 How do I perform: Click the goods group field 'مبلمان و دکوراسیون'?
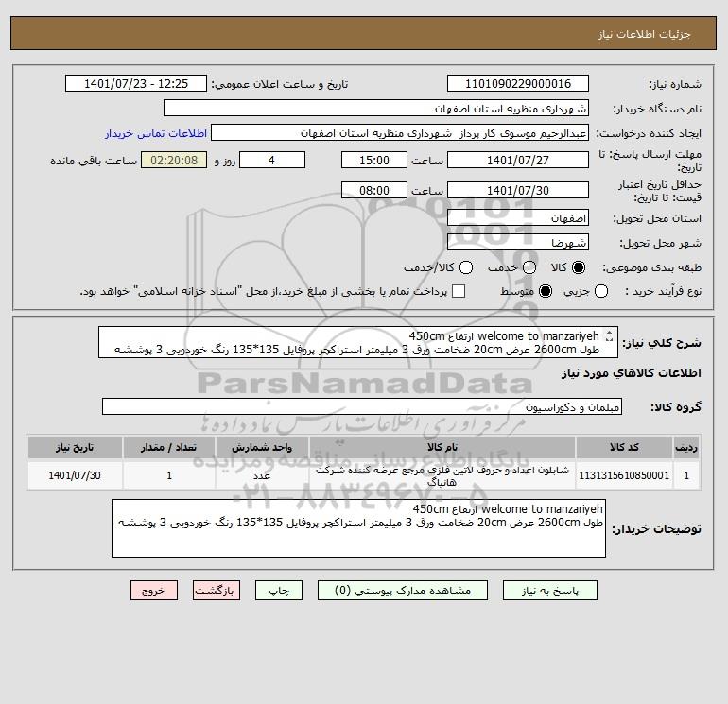point(362,406)
